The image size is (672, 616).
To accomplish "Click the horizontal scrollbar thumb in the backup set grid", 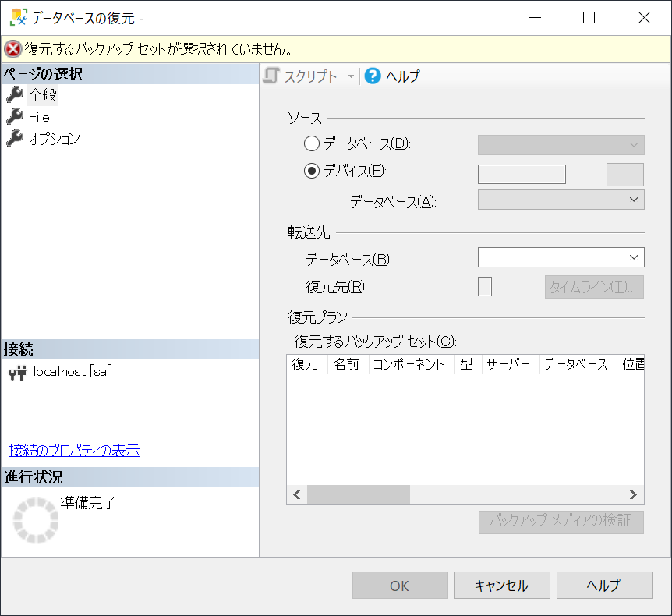I will [359, 494].
